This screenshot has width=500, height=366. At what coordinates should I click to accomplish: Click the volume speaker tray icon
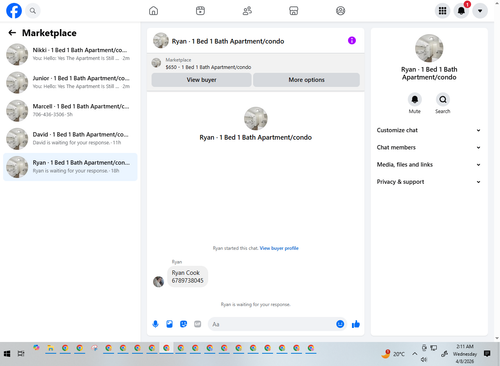[x=424, y=360]
